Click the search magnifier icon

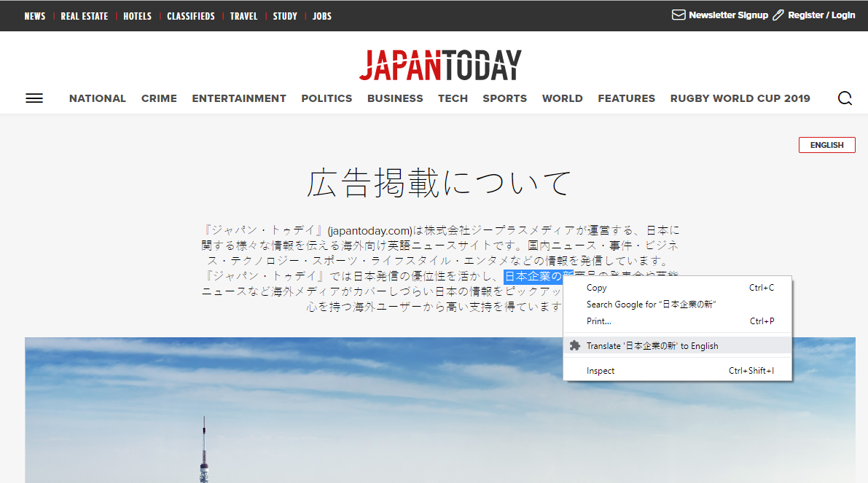coord(845,98)
